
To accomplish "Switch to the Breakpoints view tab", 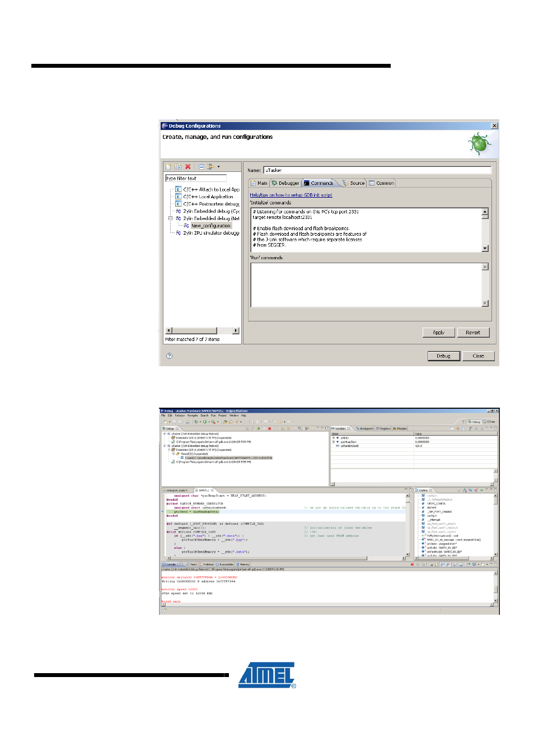I will 365,428.
